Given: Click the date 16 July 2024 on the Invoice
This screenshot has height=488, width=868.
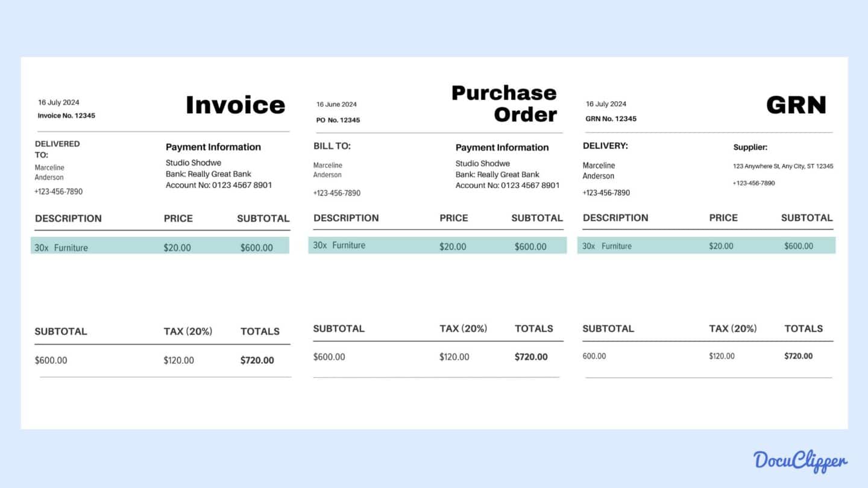Looking at the screenshot, I should (x=57, y=102).
